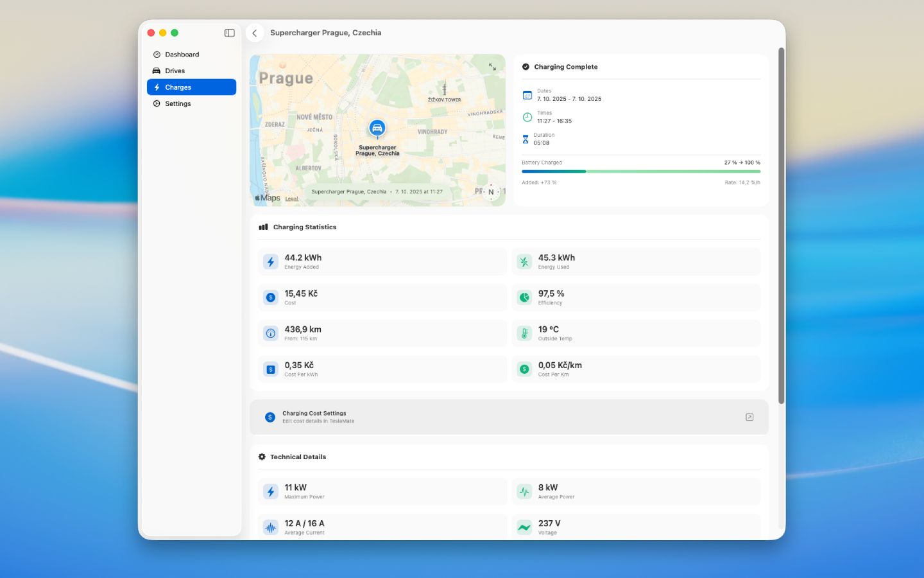Image resolution: width=924 pixels, height=578 pixels.
Task: Click the Dashboard gauge icon
Action: point(157,55)
